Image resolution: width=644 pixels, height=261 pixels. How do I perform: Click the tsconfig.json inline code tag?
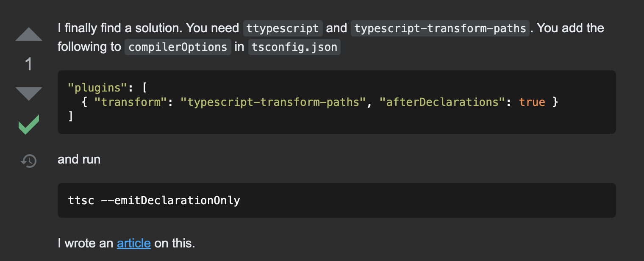point(294,47)
